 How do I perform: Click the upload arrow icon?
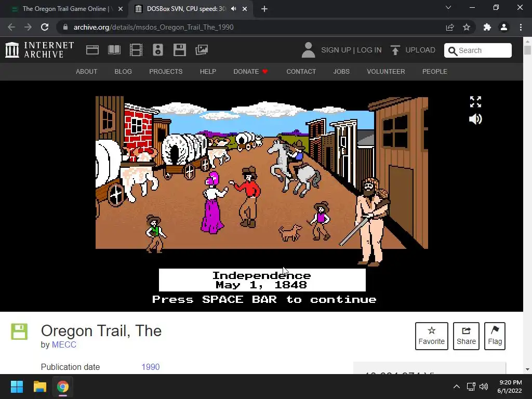[395, 50]
